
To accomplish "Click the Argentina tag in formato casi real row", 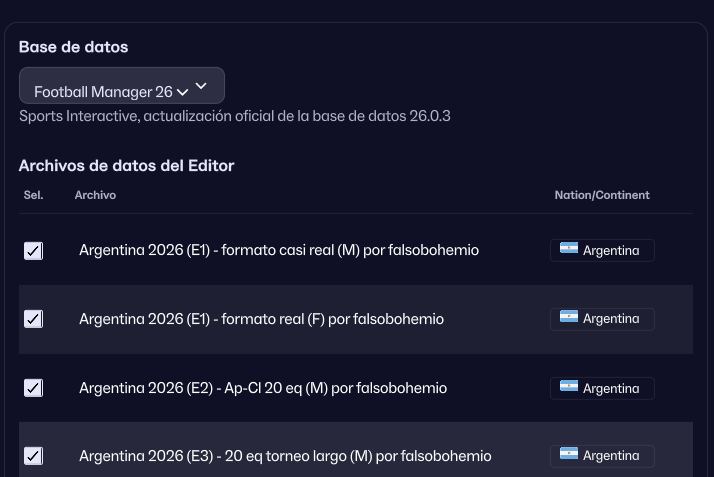I will point(602,250).
